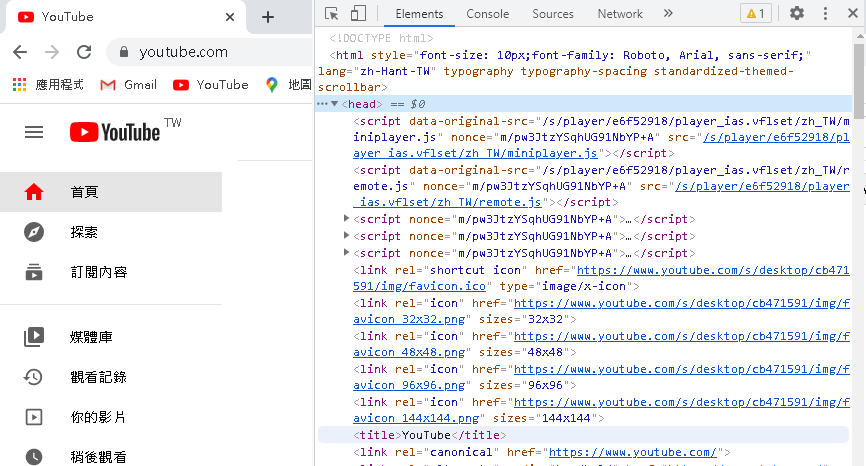Expand the second collapsed script nonce node
The width and height of the screenshot is (866, 466).
pos(346,236)
